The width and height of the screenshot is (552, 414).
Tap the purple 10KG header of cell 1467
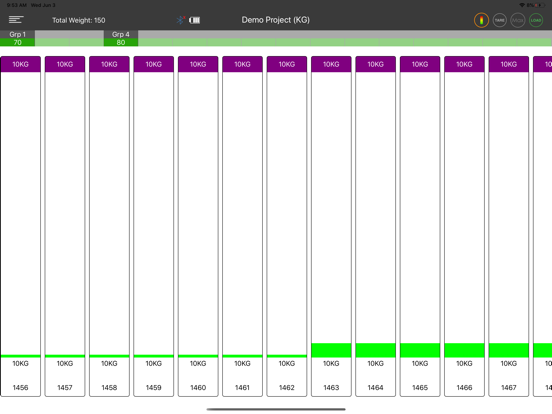(x=508, y=64)
